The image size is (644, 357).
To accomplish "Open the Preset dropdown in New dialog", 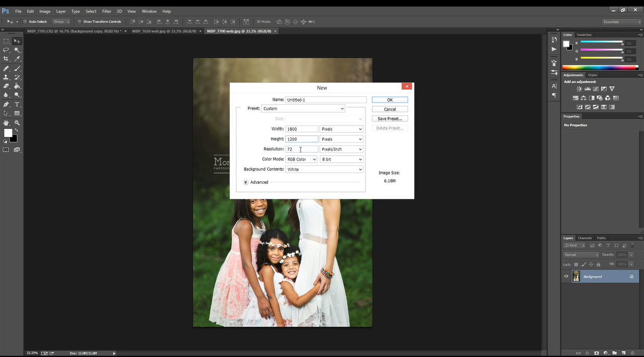I will (x=303, y=109).
